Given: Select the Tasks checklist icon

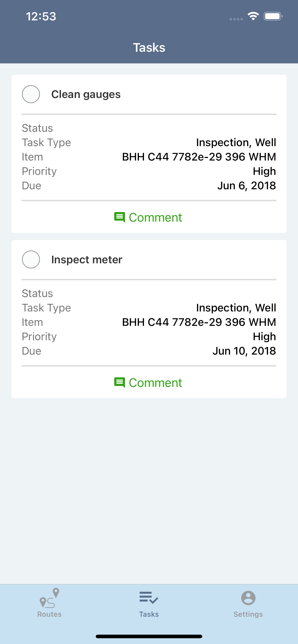Looking at the screenshot, I should pos(149,598).
